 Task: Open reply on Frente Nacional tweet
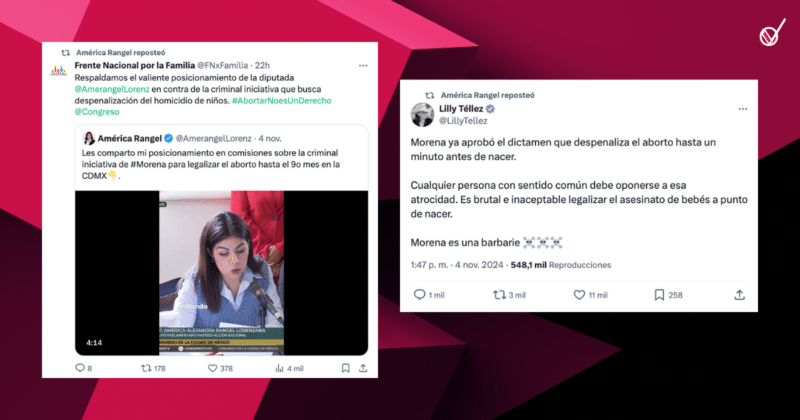click(x=80, y=368)
